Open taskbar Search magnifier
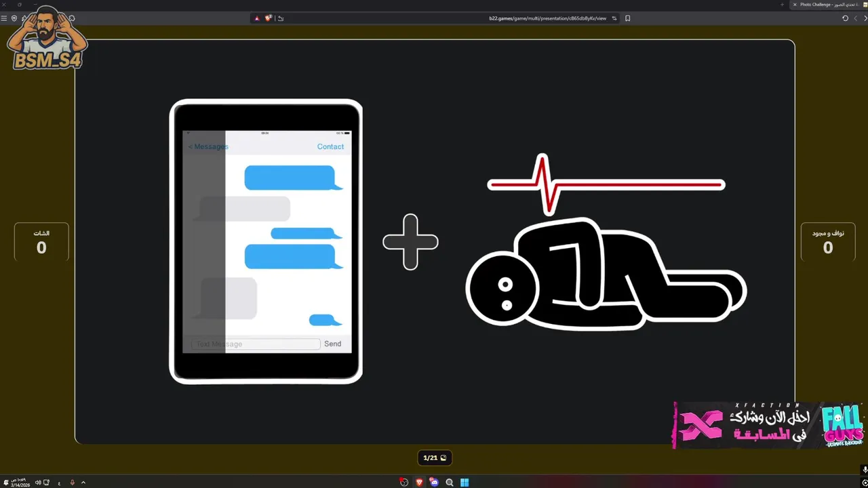 (x=449, y=483)
